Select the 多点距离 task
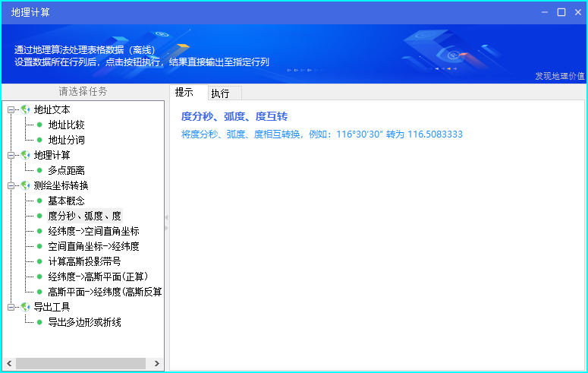Viewport: 588px width, 373px height. coord(66,170)
